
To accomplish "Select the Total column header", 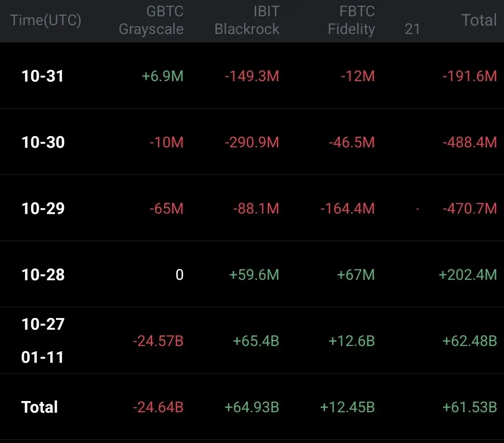I will [x=479, y=21].
